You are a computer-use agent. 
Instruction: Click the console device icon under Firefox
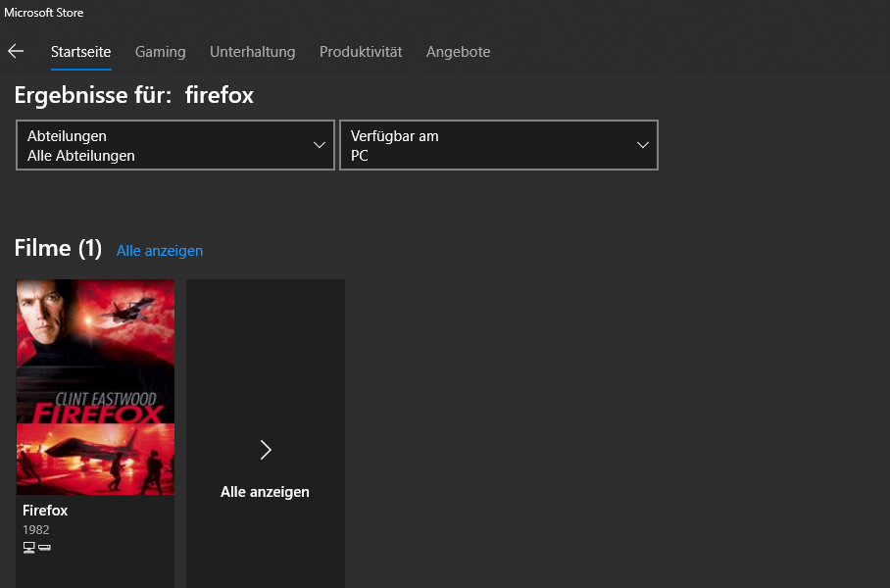click(44, 548)
